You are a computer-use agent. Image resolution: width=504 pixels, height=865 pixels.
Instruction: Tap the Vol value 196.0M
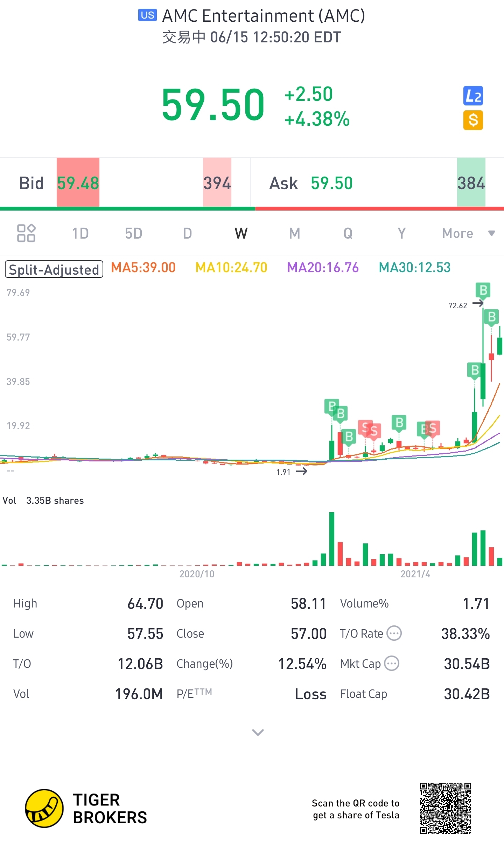point(139,694)
